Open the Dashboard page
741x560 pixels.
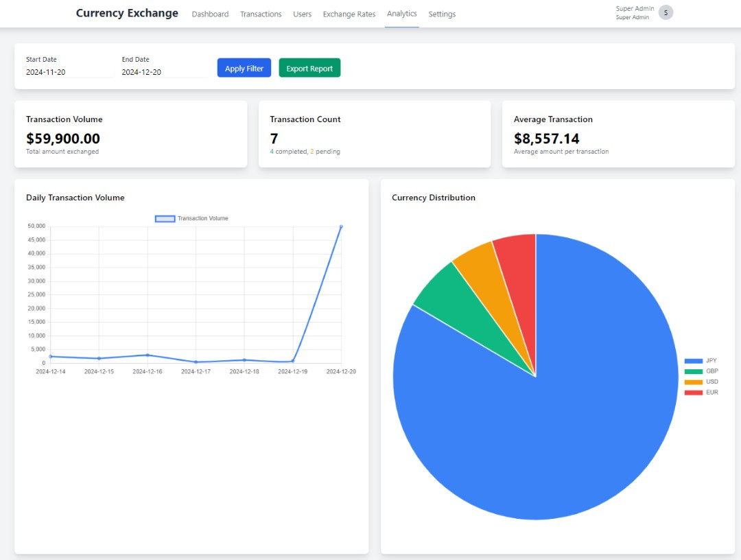click(x=210, y=14)
